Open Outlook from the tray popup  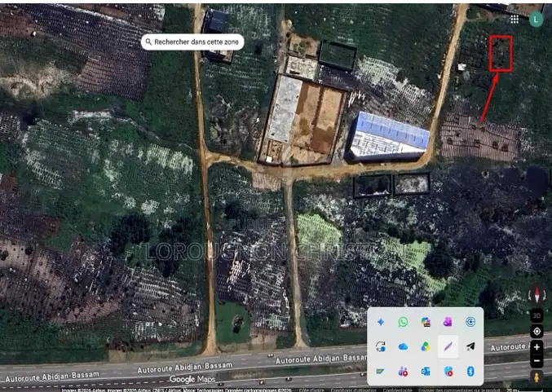tap(426, 372)
